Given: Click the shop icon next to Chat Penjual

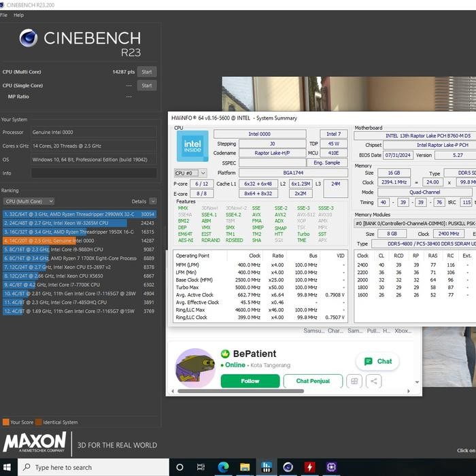Looking at the screenshot, I should [x=354, y=381].
